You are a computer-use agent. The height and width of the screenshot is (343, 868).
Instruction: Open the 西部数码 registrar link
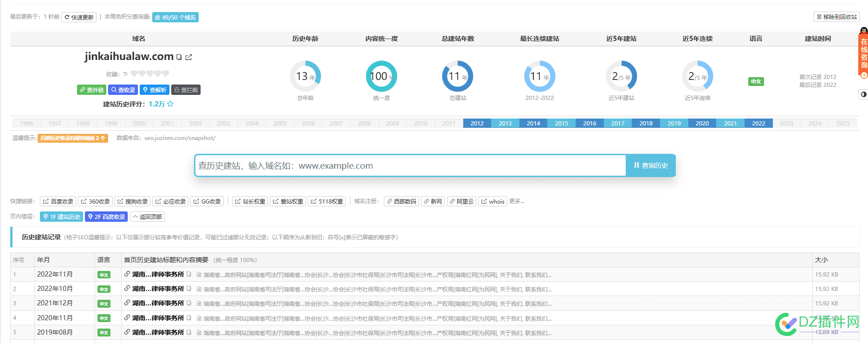click(x=402, y=201)
